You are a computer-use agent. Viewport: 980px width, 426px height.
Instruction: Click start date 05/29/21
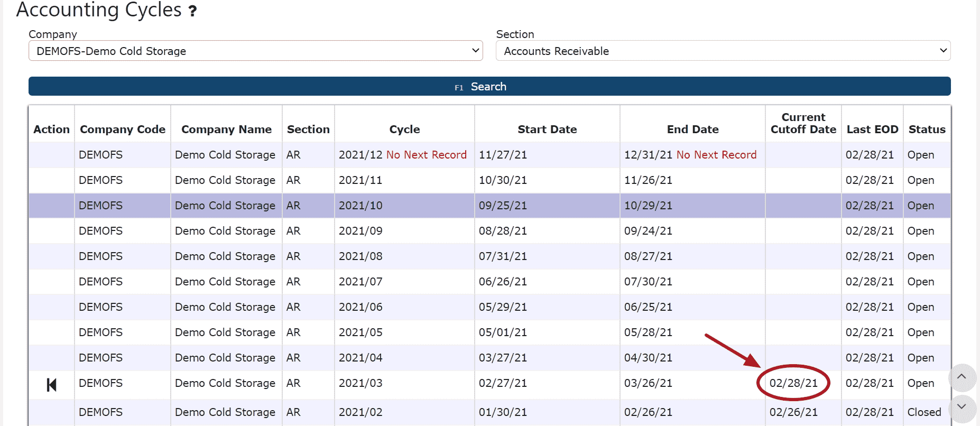coord(503,307)
